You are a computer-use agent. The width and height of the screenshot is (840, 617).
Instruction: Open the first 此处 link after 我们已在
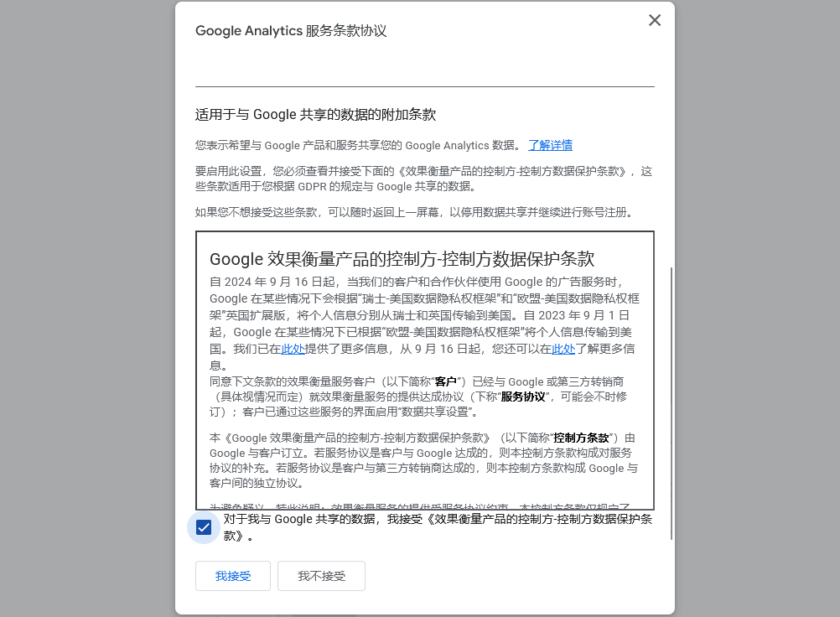click(293, 350)
